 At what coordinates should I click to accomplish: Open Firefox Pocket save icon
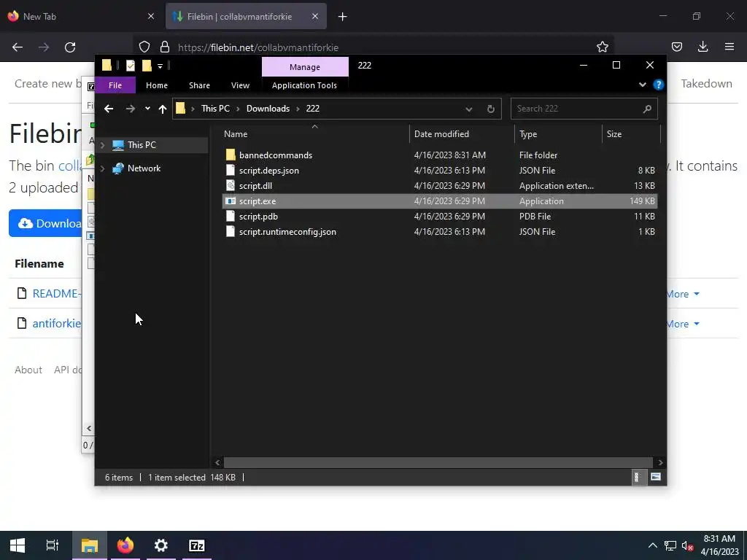[676, 47]
